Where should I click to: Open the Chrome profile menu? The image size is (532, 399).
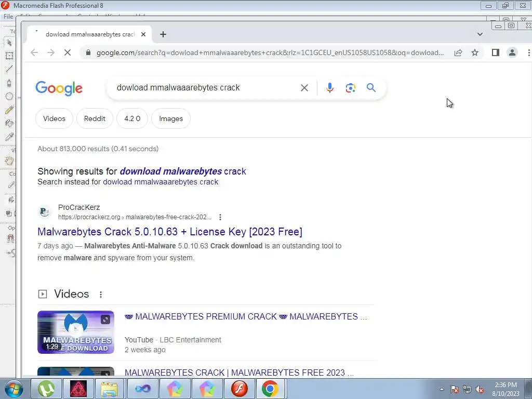point(512,52)
